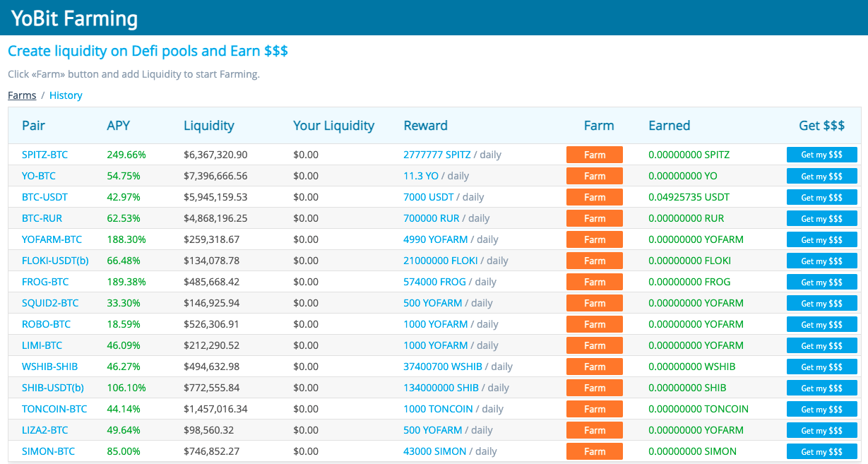
Task: Click Get my $$$ for FROG-BTC
Action: click(x=822, y=282)
